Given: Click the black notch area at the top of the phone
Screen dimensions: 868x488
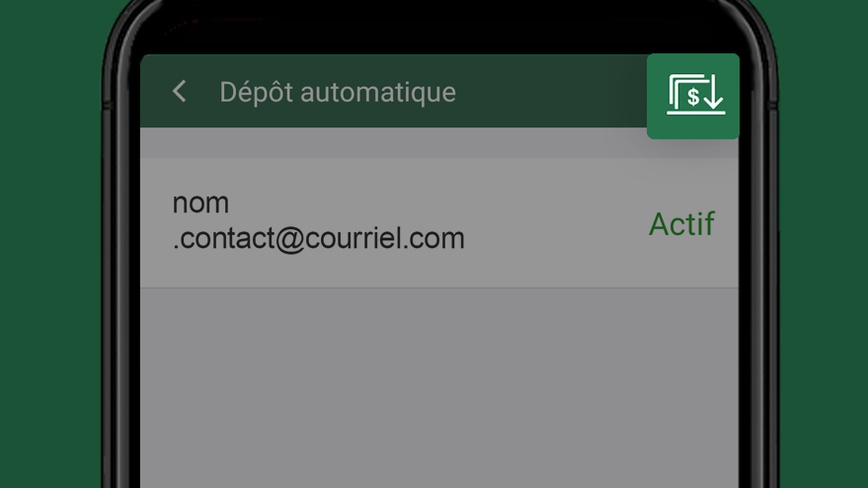Looking at the screenshot, I should pos(434,28).
